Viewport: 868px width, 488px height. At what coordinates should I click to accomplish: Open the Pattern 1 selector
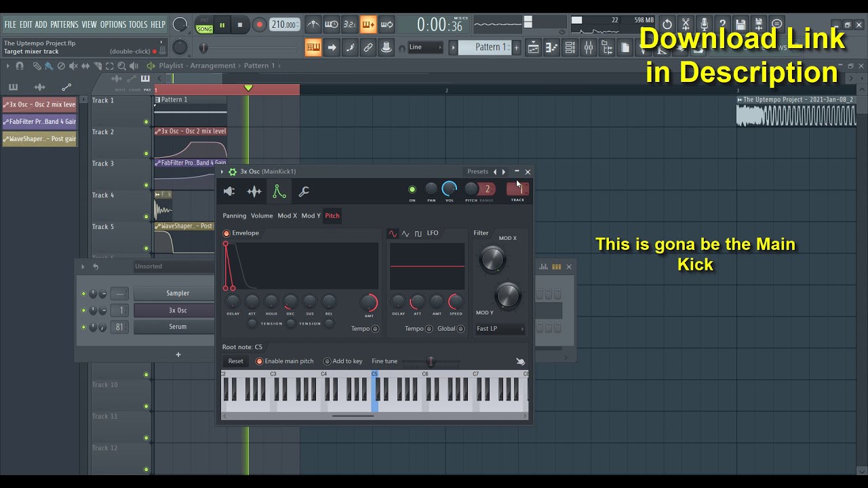(x=484, y=47)
